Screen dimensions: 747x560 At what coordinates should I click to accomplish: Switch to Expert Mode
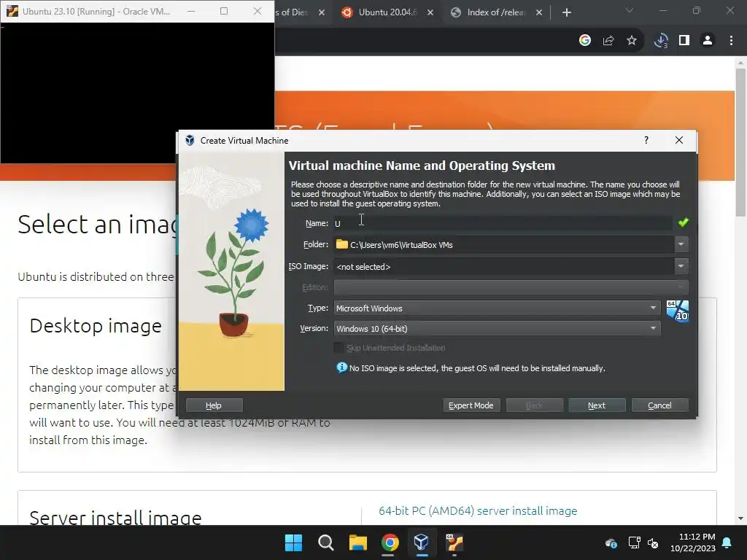[471, 405]
